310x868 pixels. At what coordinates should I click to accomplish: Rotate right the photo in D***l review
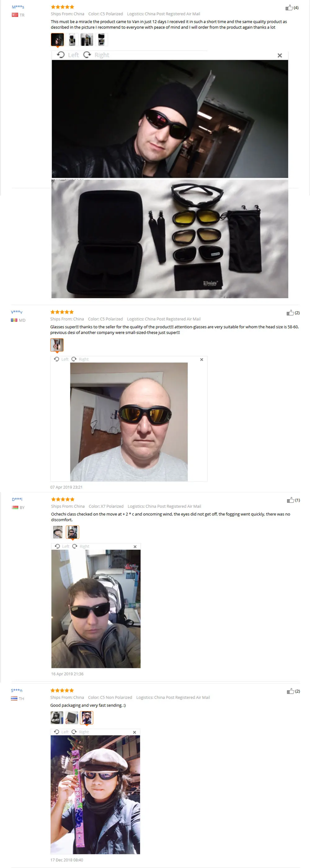[81, 546]
